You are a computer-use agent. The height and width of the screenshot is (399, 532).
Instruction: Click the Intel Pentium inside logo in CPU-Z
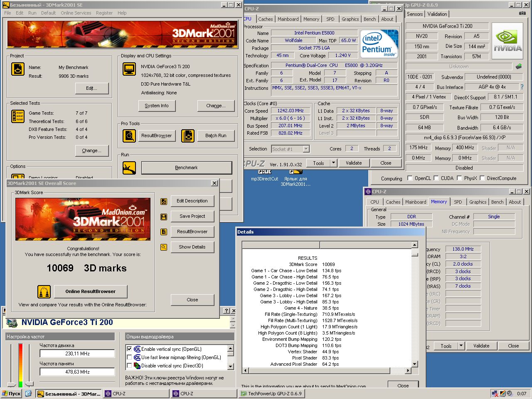click(x=379, y=44)
